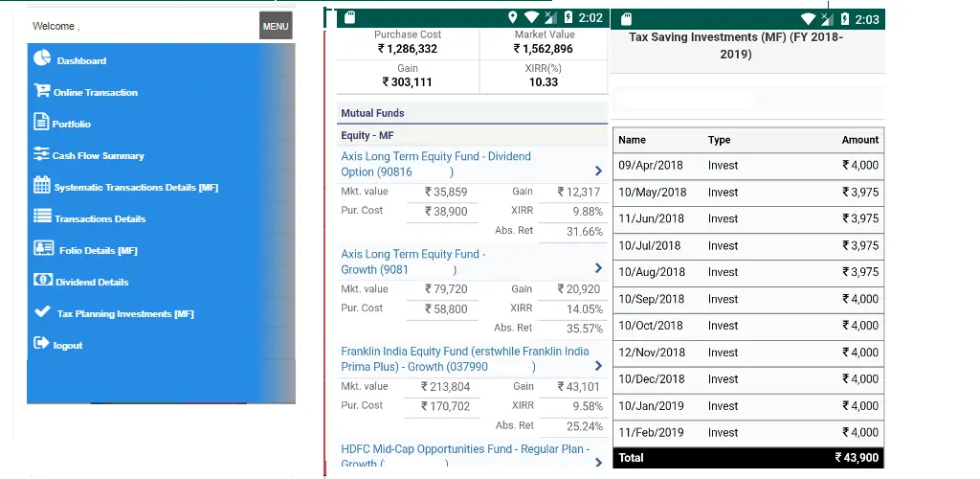
Task: Click the Dividend Details money icon
Action: coord(43,280)
